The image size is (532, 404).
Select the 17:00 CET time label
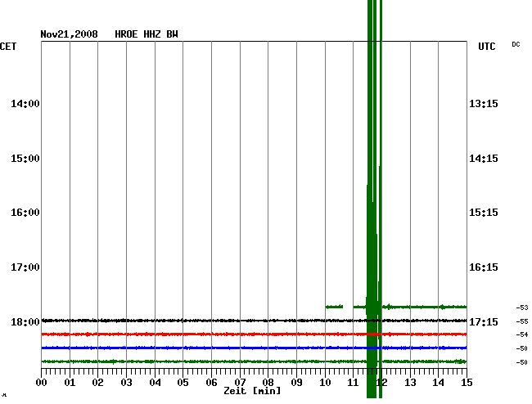click(25, 267)
